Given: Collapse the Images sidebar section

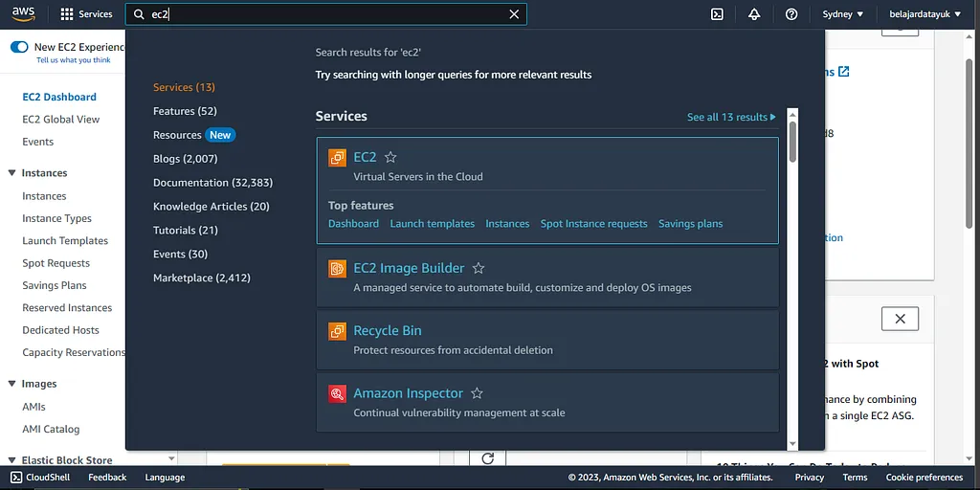Looking at the screenshot, I should pyautogui.click(x=11, y=384).
